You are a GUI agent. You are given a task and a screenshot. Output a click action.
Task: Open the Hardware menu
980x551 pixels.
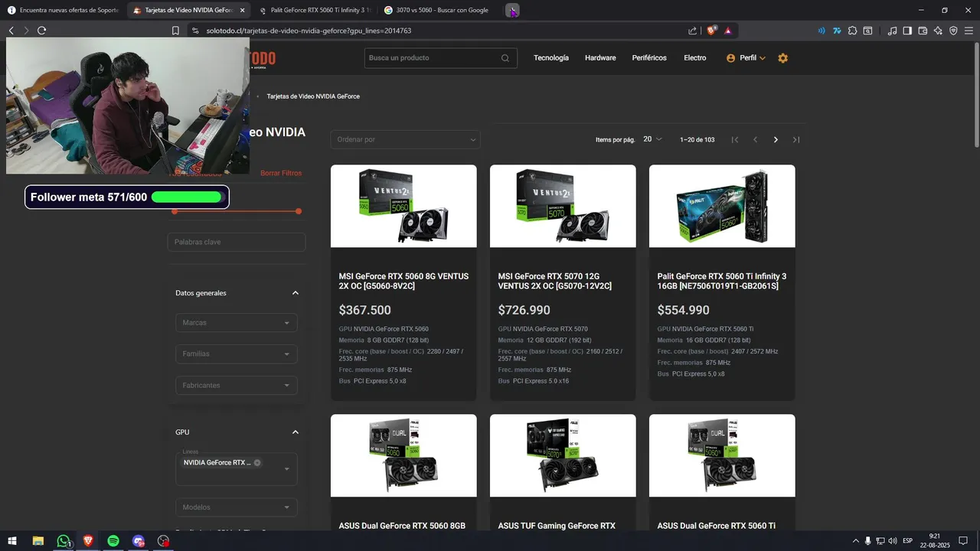click(x=600, y=58)
